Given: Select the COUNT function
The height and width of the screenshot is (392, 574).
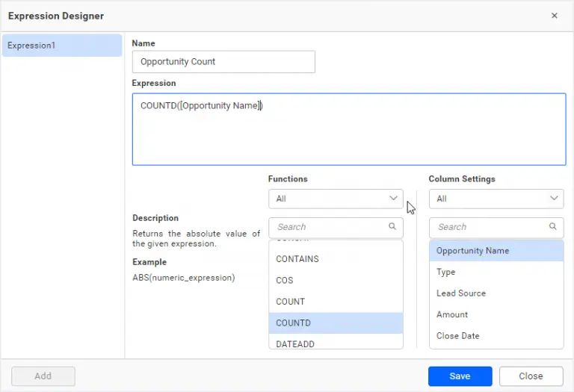Looking at the screenshot, I should coord(291,302).
